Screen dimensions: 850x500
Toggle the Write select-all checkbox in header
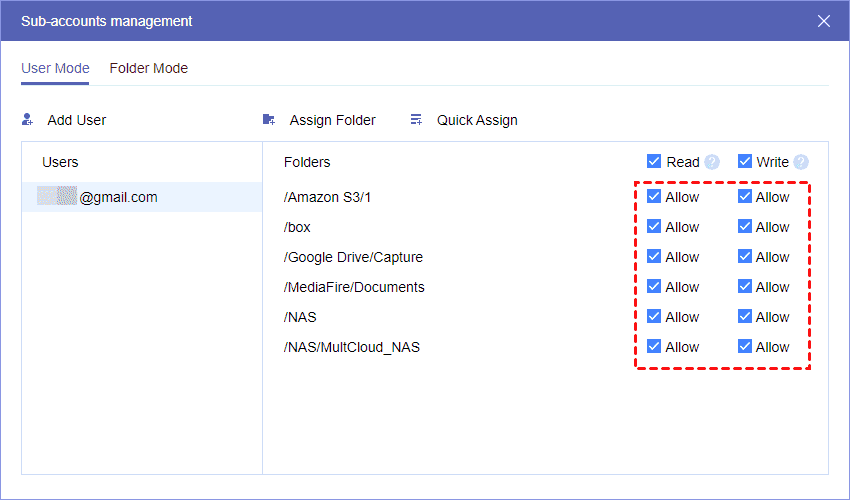pyautogui.click(x=745, y=162)
